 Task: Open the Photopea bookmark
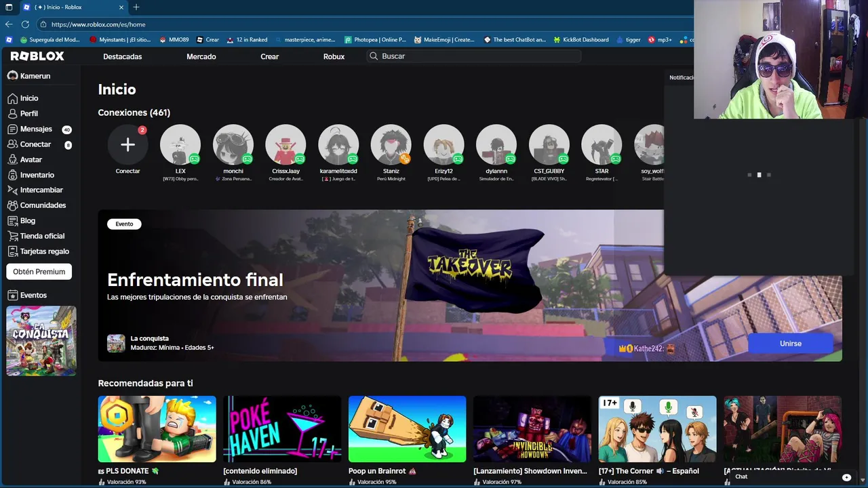[x=376, y=40]
